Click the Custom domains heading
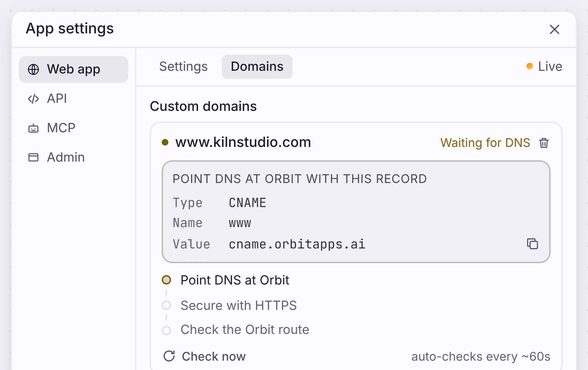 point(203,107)
